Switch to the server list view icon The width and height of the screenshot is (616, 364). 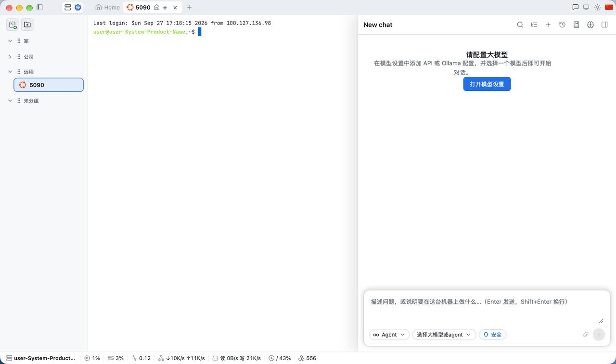point(67,7)
